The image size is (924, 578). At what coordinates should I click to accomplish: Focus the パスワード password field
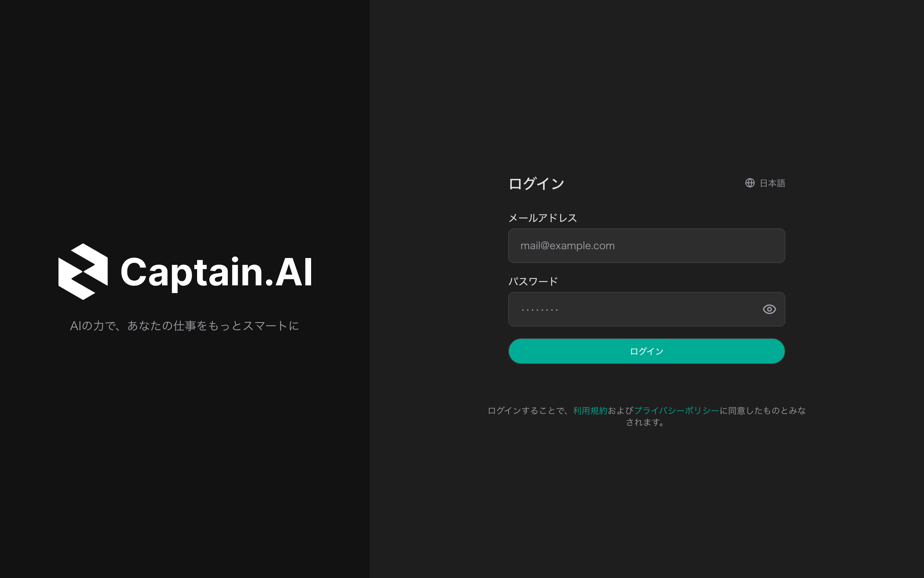click(646, 309)
